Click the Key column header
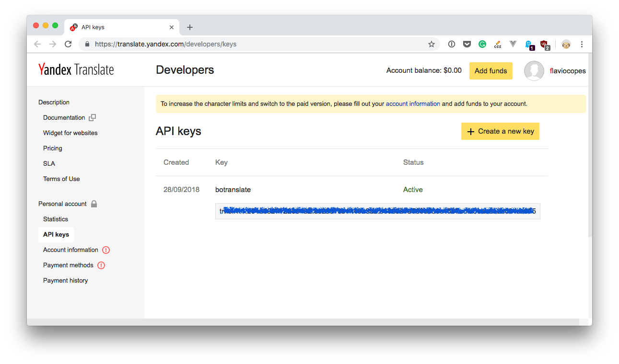This screenshot has height=364, width=619. pos(221,162)
